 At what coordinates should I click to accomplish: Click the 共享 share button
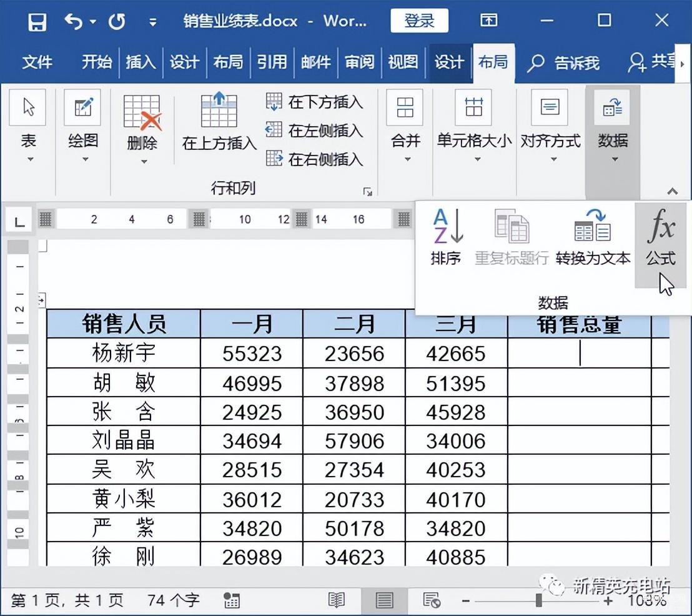coord(651,62)
